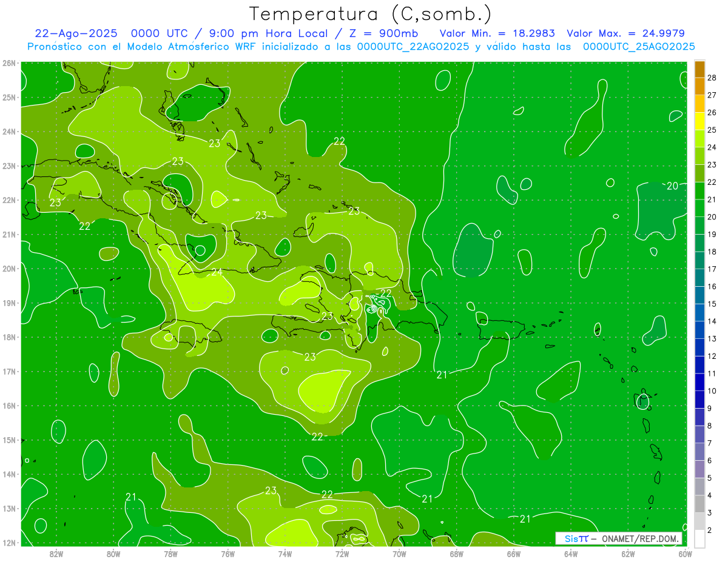Click the color scale label '2'
Image resolution: width=728 pixels, height=562 pixels.
click(710, 530)
